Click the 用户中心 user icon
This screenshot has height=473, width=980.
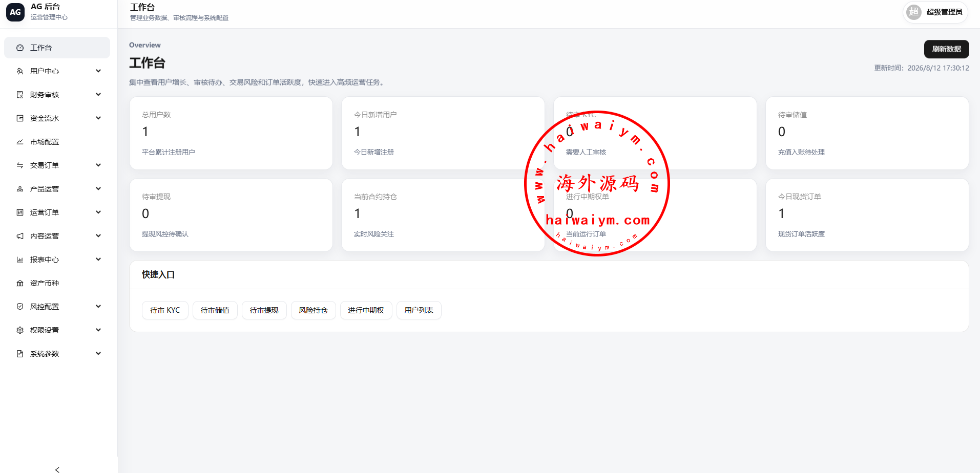(20, 71)
